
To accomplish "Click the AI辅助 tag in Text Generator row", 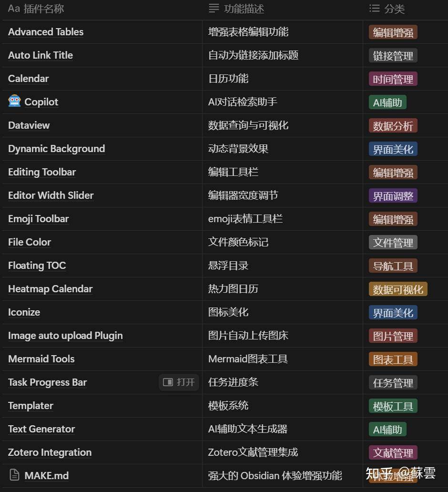I will 387,429.
